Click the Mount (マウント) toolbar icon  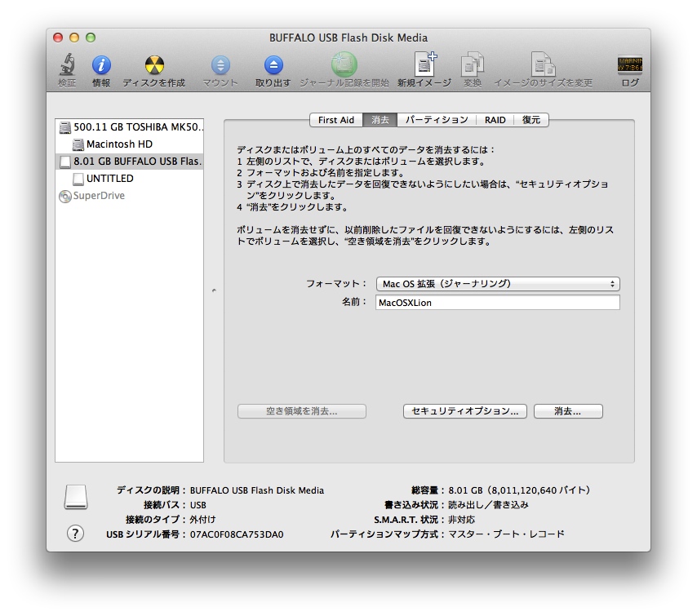tap(220, 65)
